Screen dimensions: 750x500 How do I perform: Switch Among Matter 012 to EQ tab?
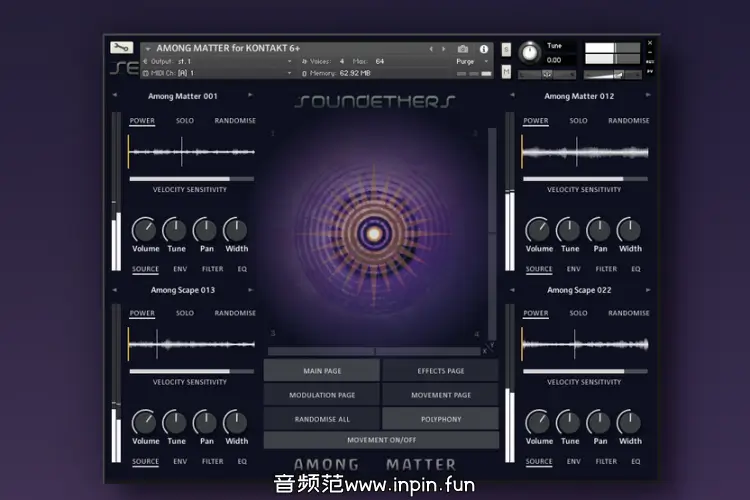636,269
